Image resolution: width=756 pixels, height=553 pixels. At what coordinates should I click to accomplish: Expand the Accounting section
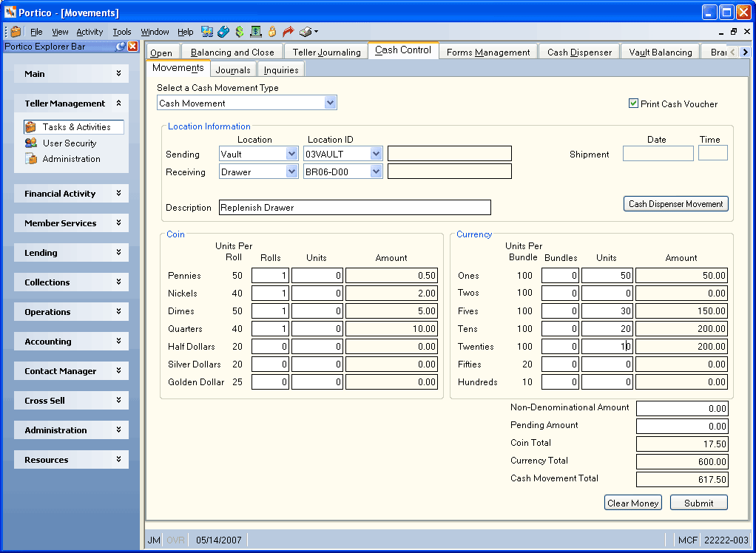click(118, 341)
